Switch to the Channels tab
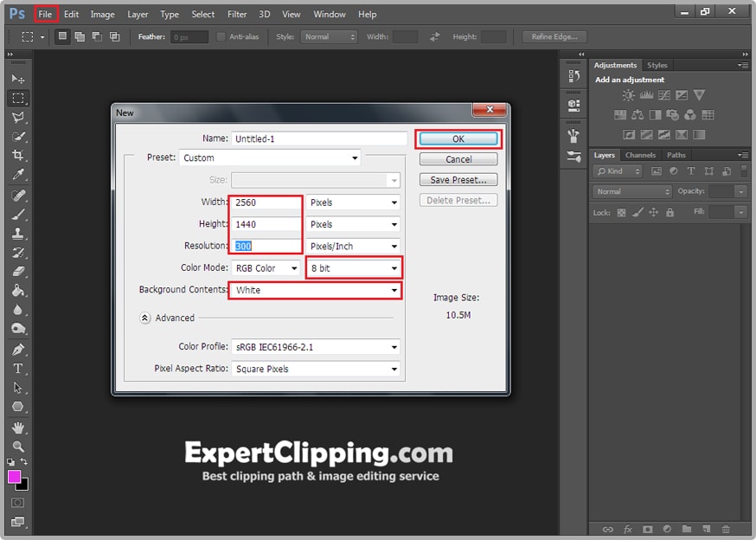Image resolution: width=756 pixels, height=540 pixels. coord(640,156)
